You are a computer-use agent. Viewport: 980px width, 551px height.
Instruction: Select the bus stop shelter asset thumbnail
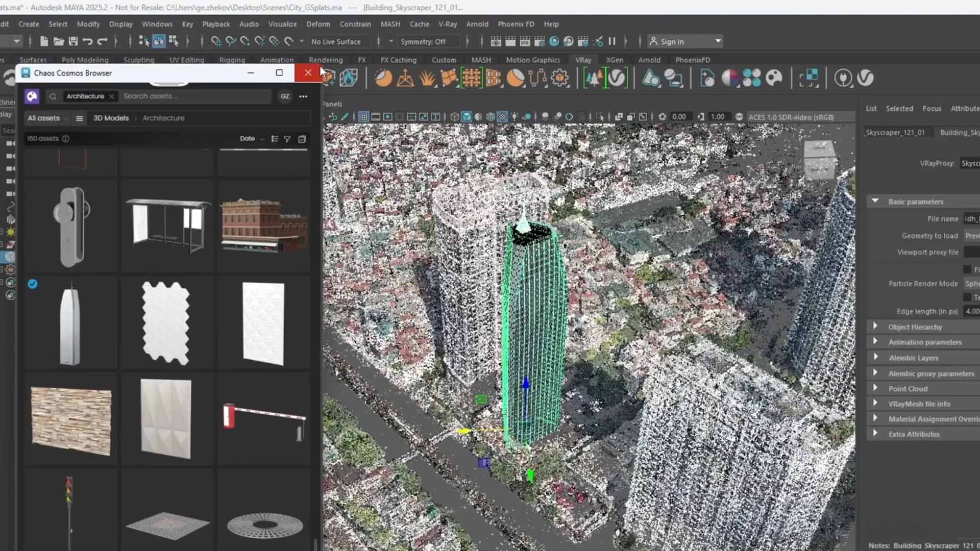click(167, 225)
